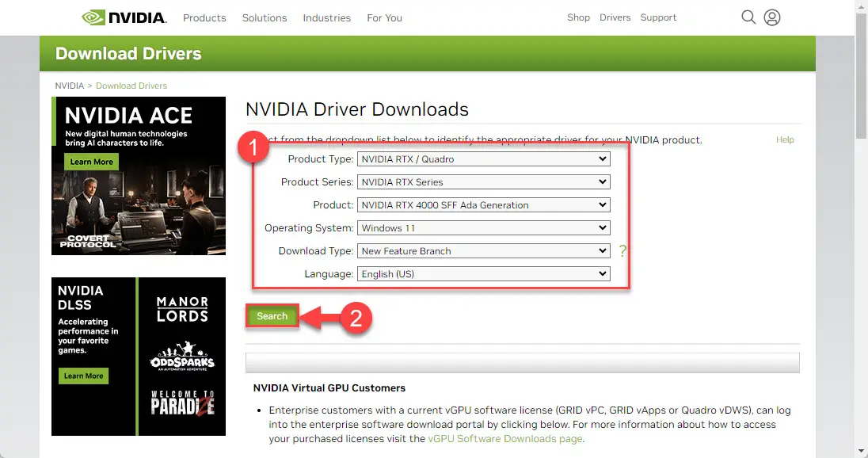Click the Manor Lords game logo
This screenshot has width=868, height=458.
click(182, 310)
